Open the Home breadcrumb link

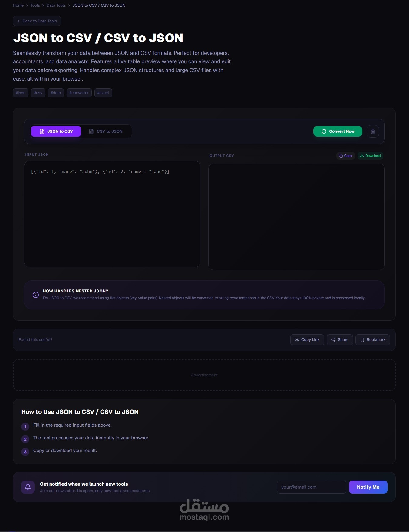tap(18, 5)
